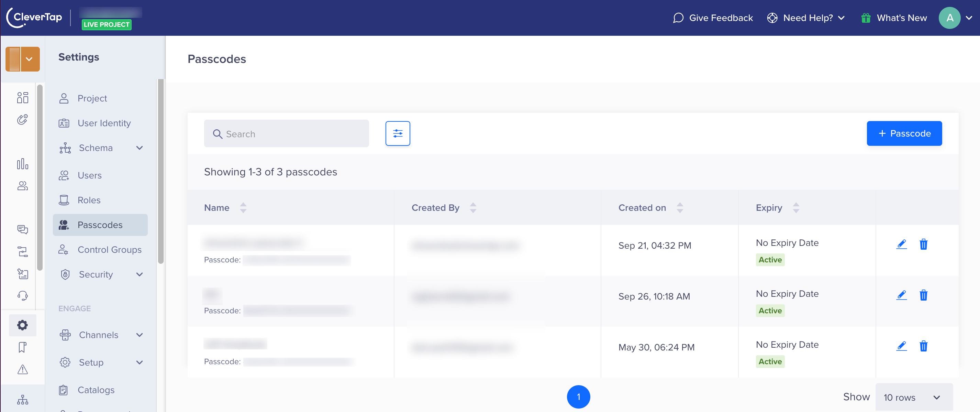Delete the passcode created May 30, 06:24 PM
The image size is (980, 412).
tap(923, 346)
